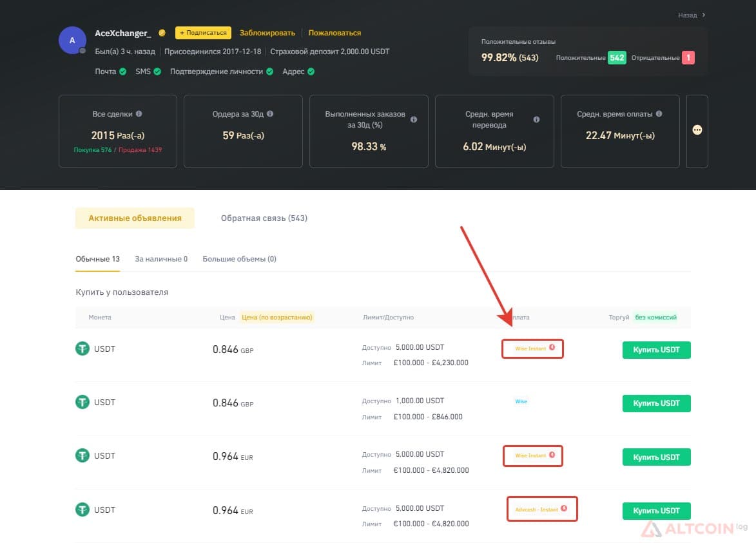The height and width of the screenshot is (543, 756).
Task: Select the Обычные 13 tab
Action: pyautogui.click(x=98, y=259)
